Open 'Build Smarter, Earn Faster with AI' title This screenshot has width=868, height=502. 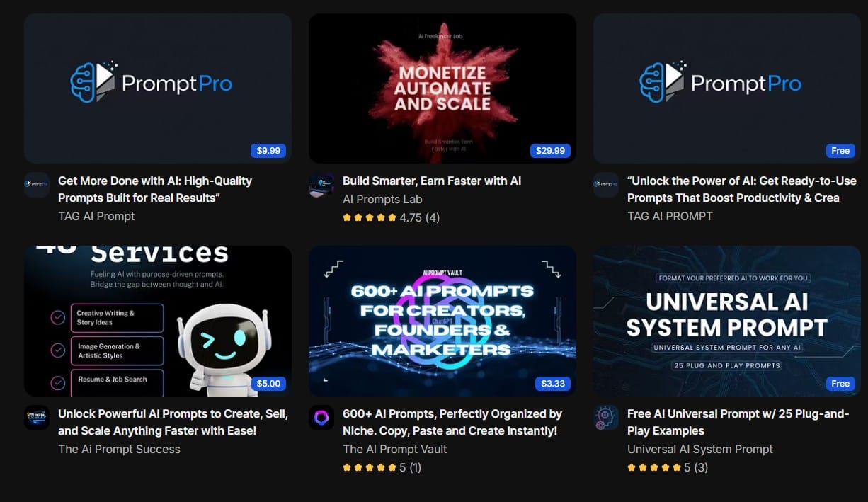point(432,181)
